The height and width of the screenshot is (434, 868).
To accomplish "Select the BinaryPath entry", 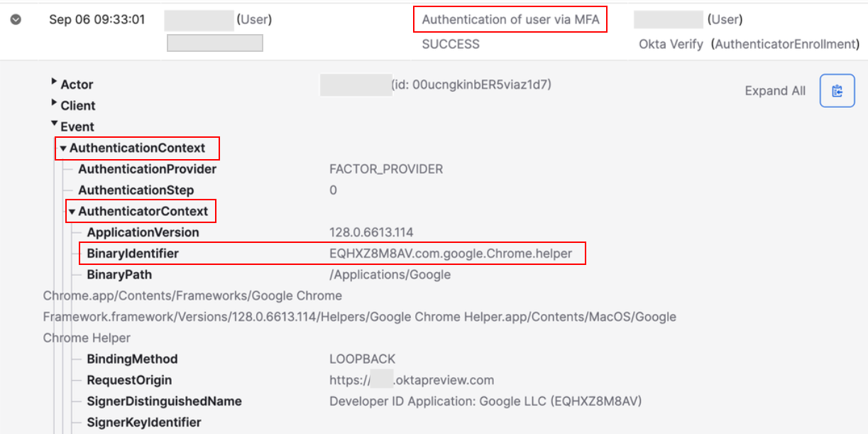I will point(119,274).
